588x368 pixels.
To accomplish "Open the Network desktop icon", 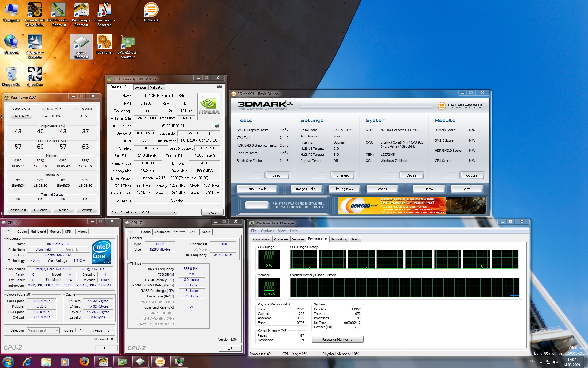I will (12, 45).
